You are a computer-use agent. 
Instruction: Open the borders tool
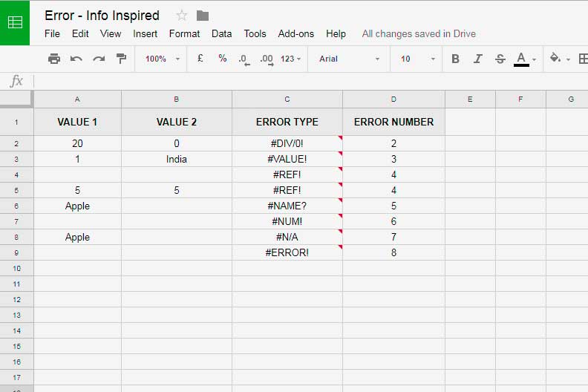click(x=583, y=59)
